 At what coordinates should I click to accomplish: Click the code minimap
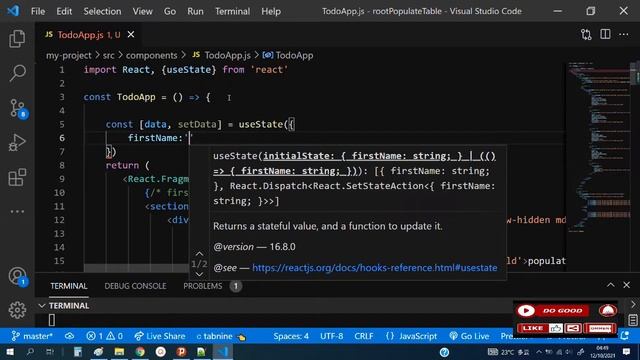[598, 147]
